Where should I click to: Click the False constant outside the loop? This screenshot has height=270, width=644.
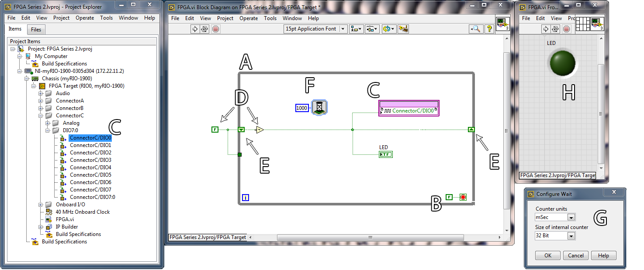[x=215, y=130]
